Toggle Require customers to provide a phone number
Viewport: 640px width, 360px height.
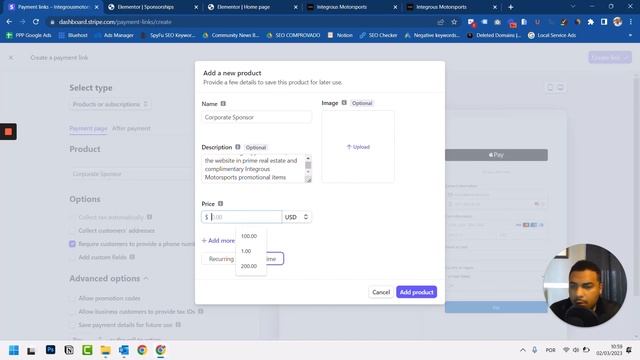(72, 244)
